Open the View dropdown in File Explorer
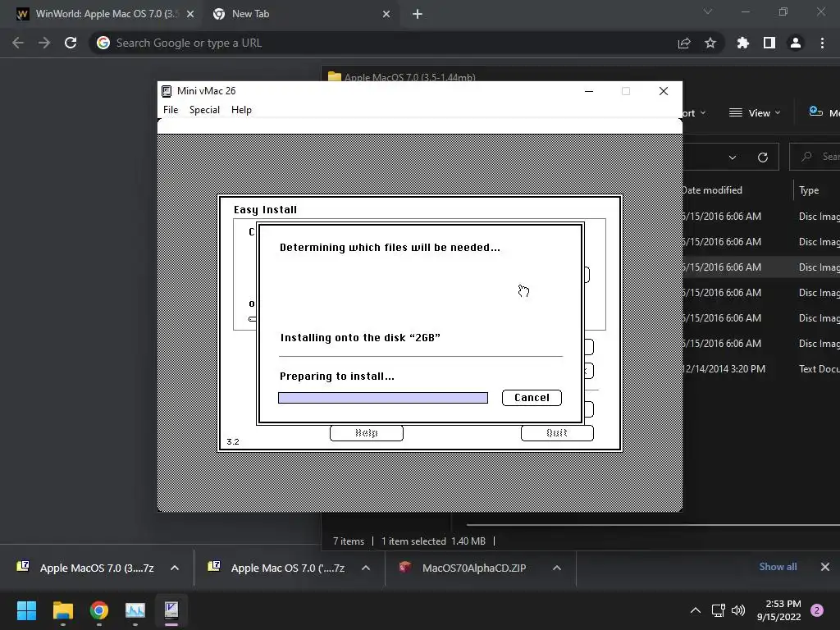 [x=755, y=113]
